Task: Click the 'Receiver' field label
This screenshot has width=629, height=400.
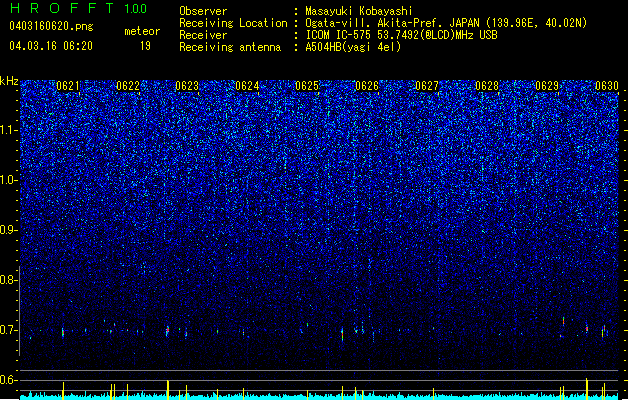Action: [x=203, y=35]
